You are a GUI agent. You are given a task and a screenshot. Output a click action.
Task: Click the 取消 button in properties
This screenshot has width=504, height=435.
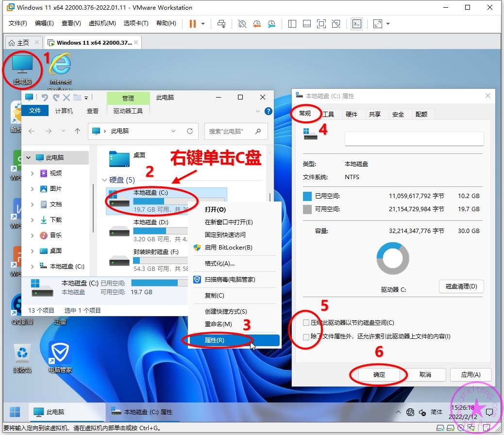tap(425, 375)
